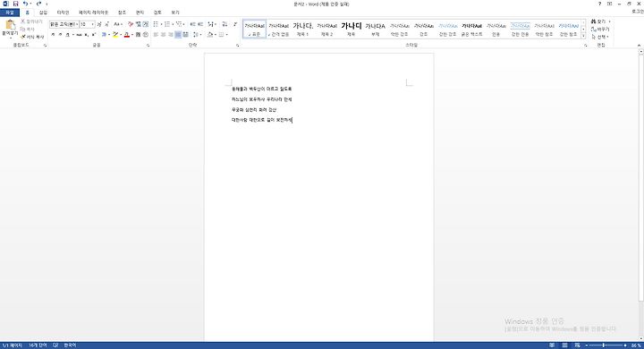This screenshot has height=349, width=644.
Task: Open the 디자인 (Design) tab
Action: click(63, 13)
